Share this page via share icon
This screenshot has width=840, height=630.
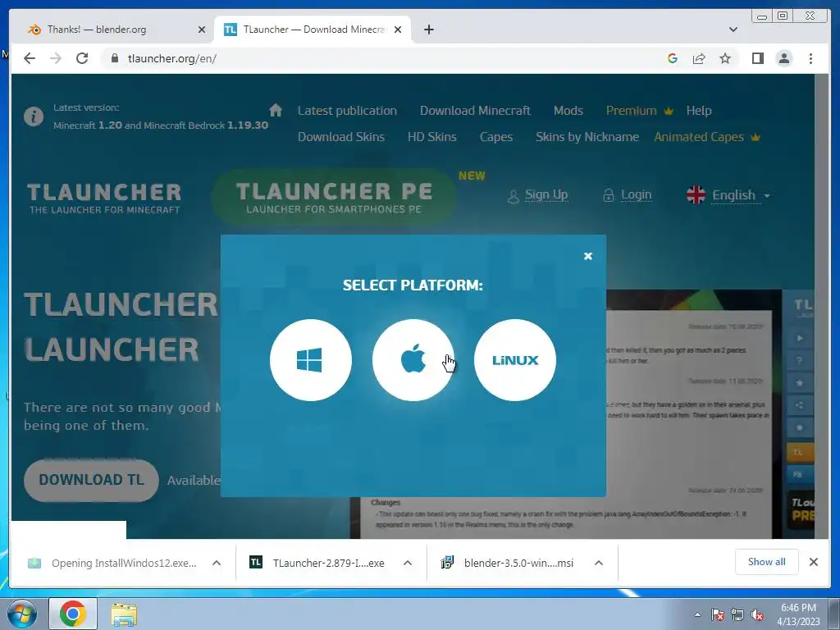(x=699, y=58)
